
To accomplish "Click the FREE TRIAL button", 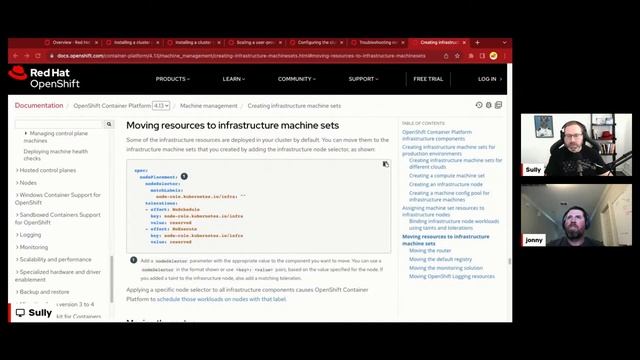I will 428,79.
